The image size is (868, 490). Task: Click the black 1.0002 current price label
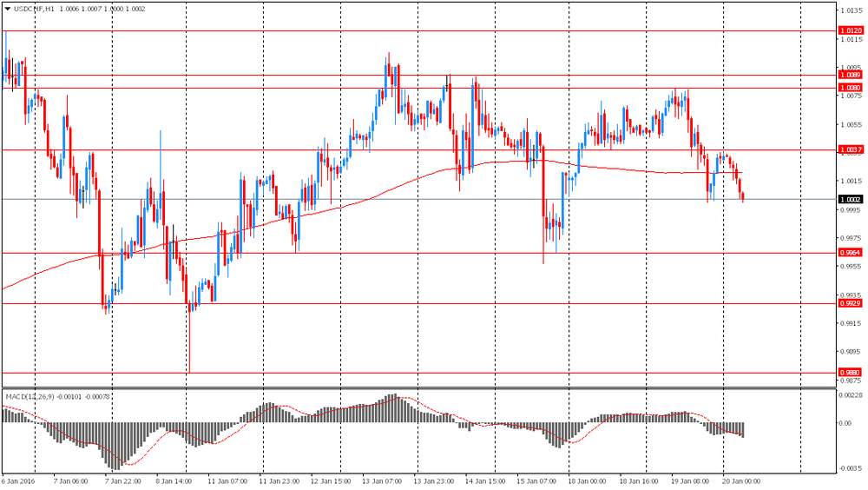851,200
